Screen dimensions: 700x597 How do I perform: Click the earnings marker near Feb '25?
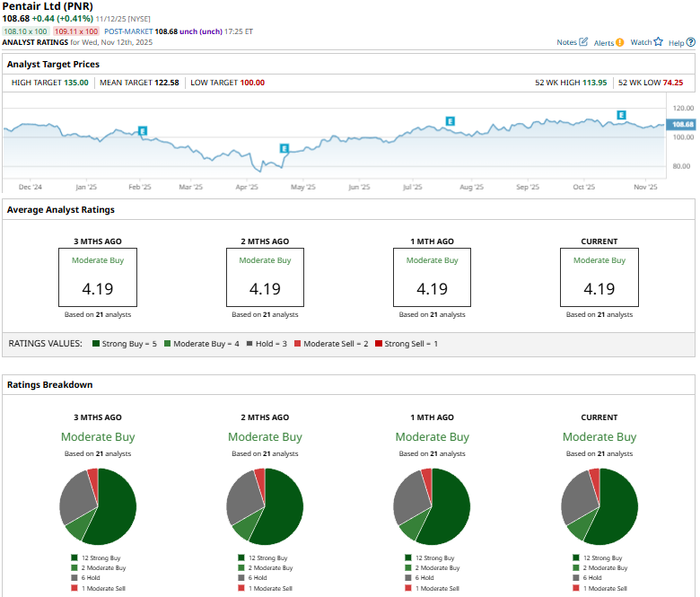click(143, 131)
